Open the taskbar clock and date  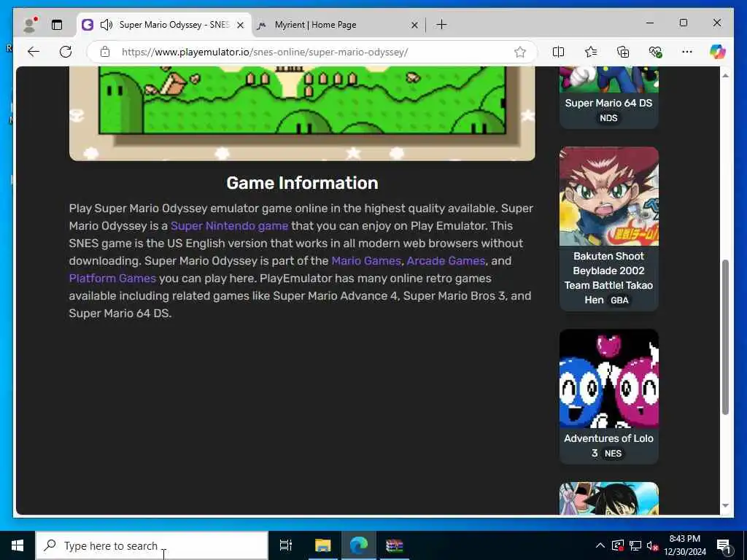click(x=685, y=545)
